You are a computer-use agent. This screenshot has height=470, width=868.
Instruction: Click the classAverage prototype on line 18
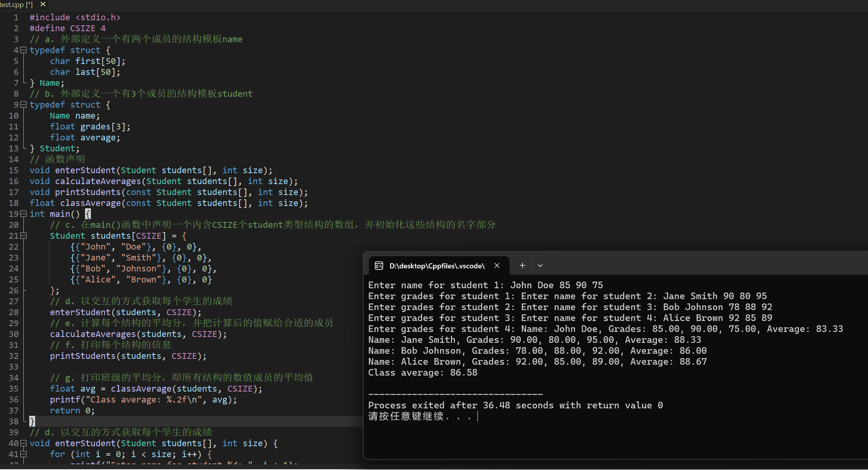tap(169, 203)
